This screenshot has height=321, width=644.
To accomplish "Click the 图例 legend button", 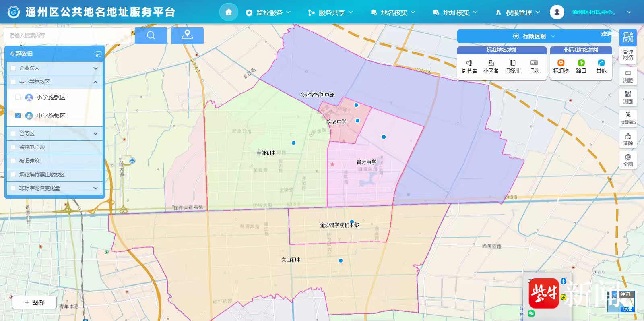I will click(x=34, y=302).
